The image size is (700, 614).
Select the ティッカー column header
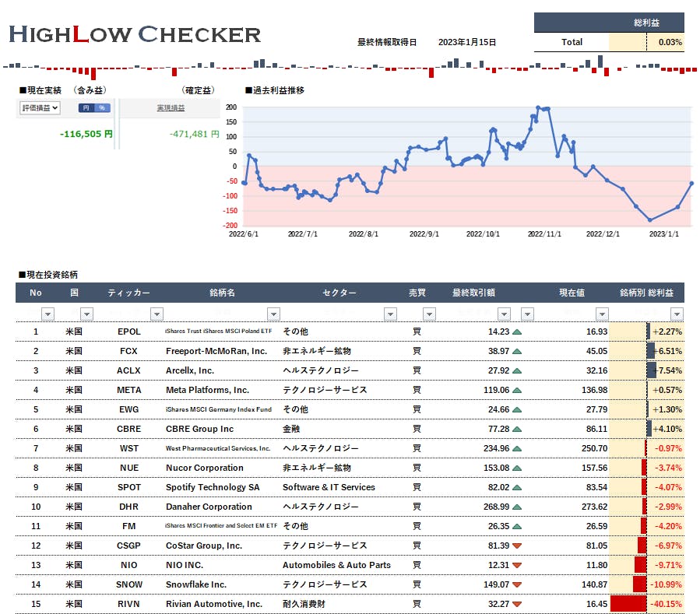[128, 293]
